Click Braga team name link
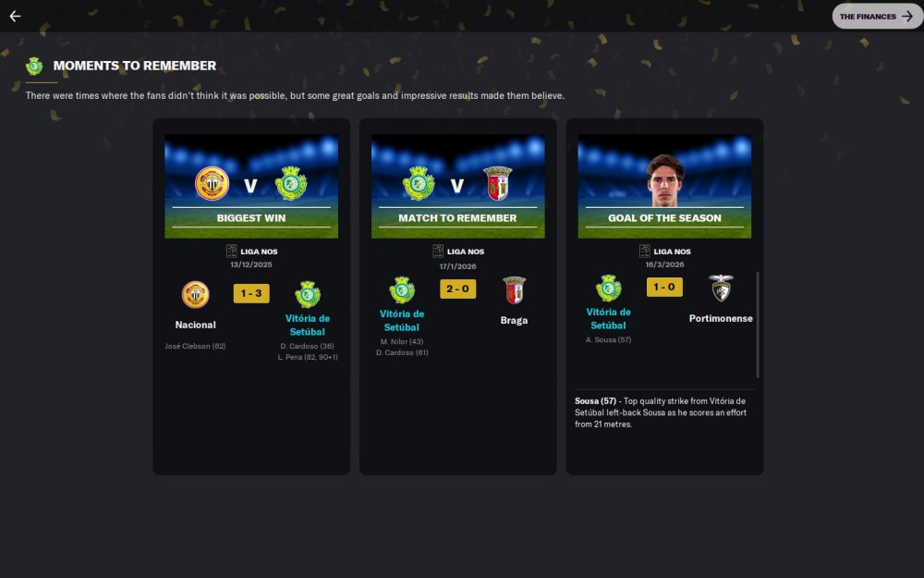Screen dimensions: 924x578 [514, 321]
